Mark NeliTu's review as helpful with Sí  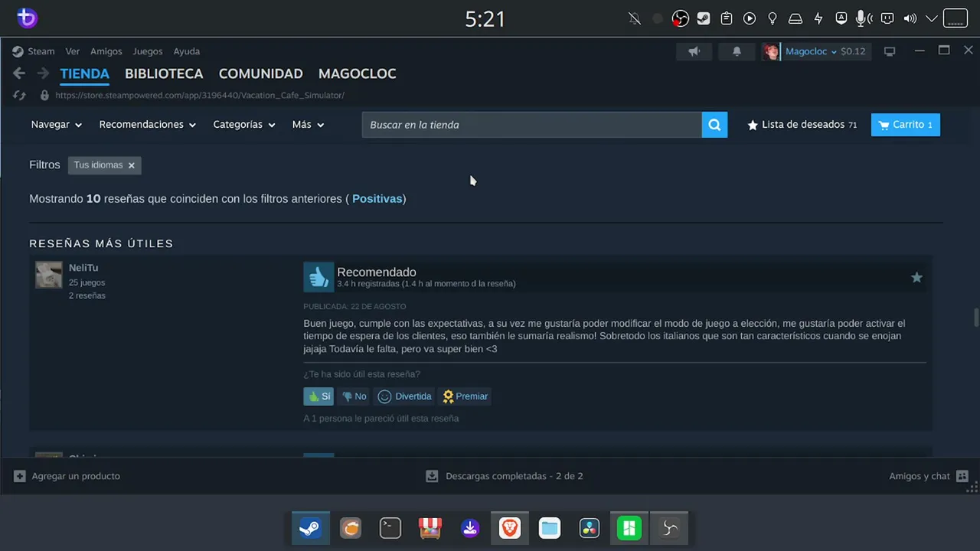318,396
